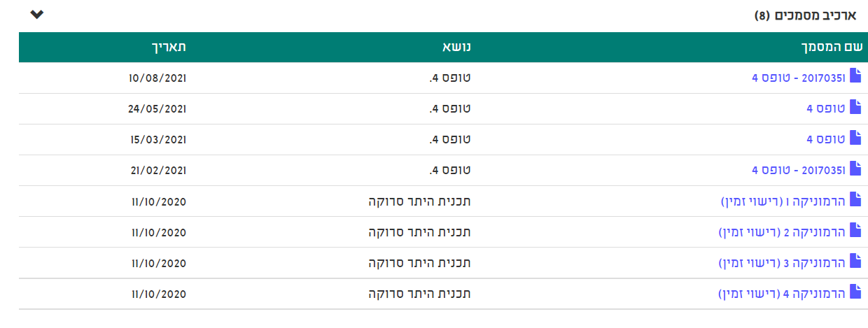Click file icon of document dated 21/02/2021
The image size is (868, 328).
855,169
